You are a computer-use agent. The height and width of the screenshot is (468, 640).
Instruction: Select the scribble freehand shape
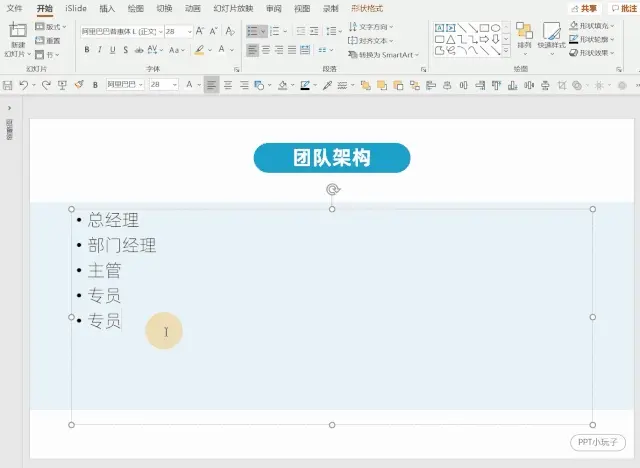pos(451,51)
